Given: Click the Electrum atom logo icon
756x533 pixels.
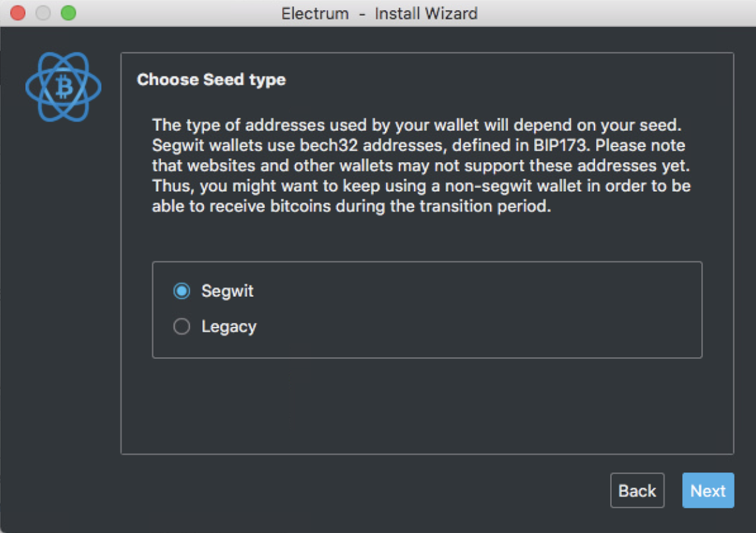Looking at the screenshot, I should pos(63,87).
